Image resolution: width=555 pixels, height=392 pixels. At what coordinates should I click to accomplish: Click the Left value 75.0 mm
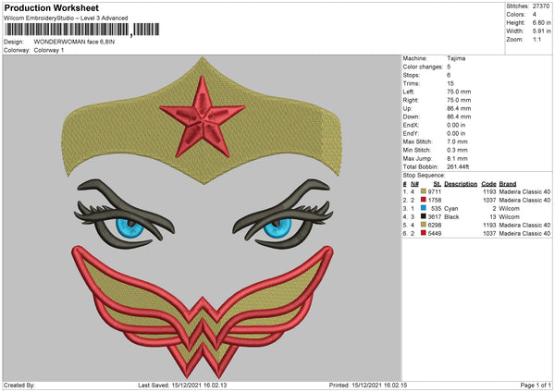(x=459, y=92)
